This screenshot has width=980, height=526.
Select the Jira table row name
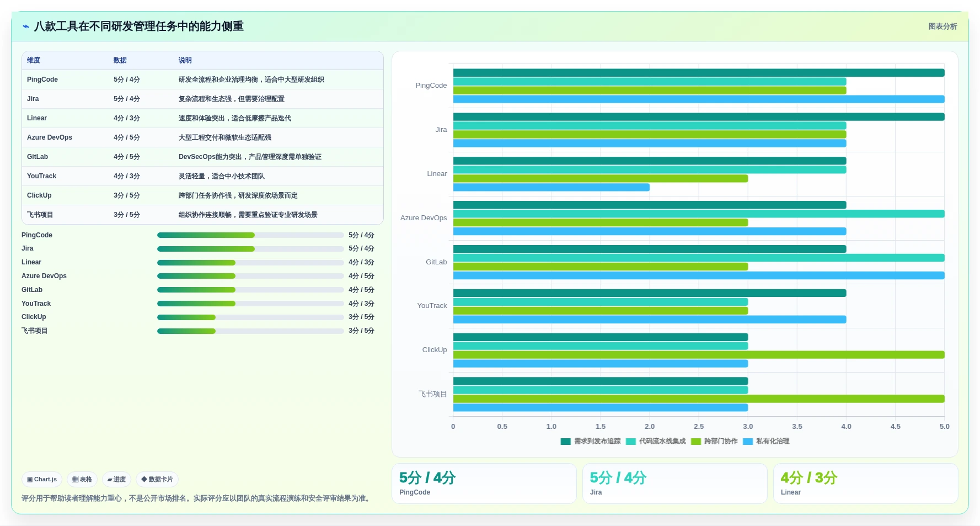[33, 99]
